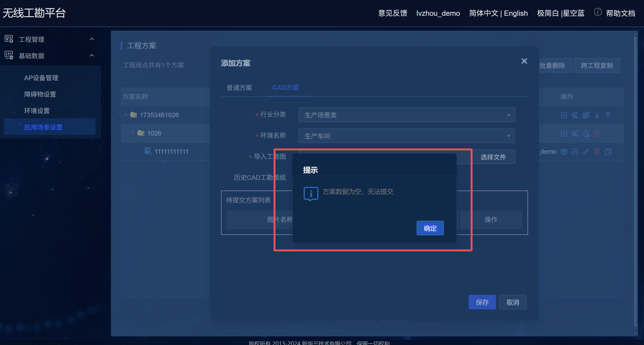Switch to the 极简白 theme
This screenshot has height=345, width=644.
pos(547,13)
